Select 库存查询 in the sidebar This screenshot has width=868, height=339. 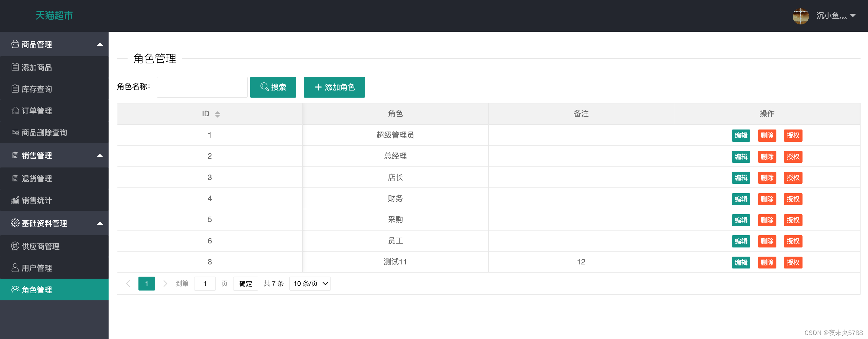(37, 89)
